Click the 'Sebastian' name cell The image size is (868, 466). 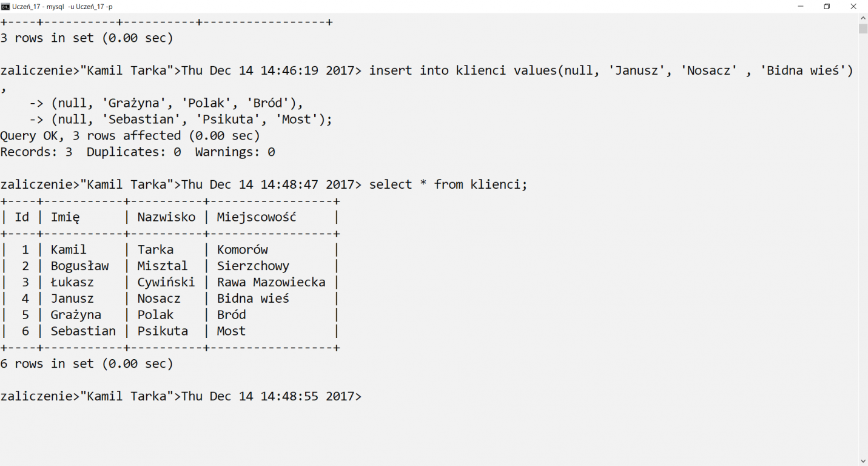coord(83,331)
